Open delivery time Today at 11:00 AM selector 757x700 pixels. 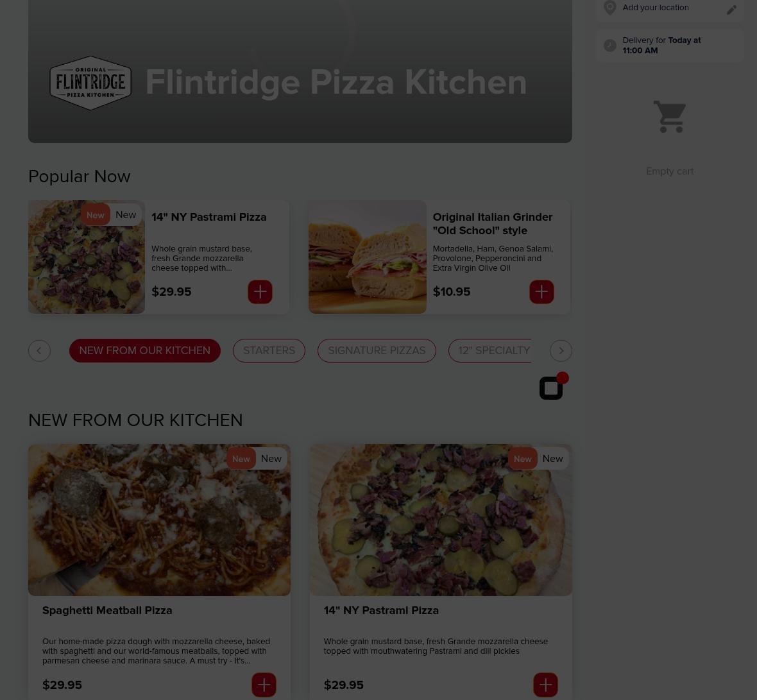(669, 46)
